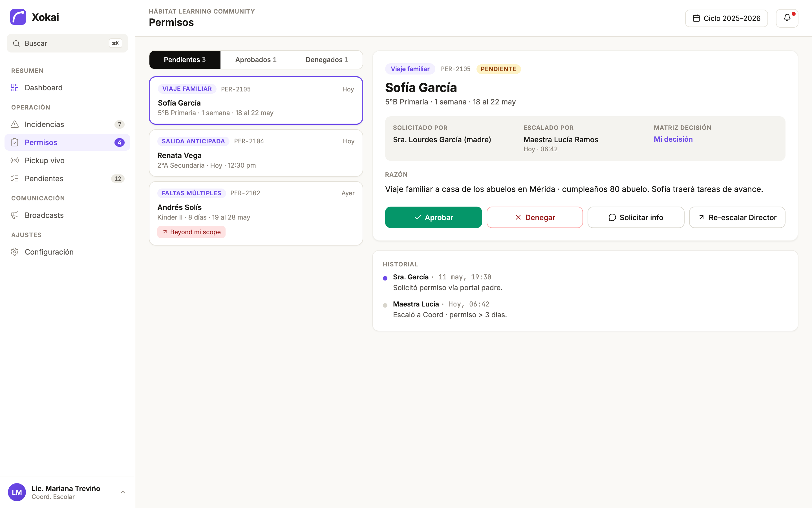Select Andrés Solís permit card PER-2102
The image size is (812, 508).
(256, 213)
